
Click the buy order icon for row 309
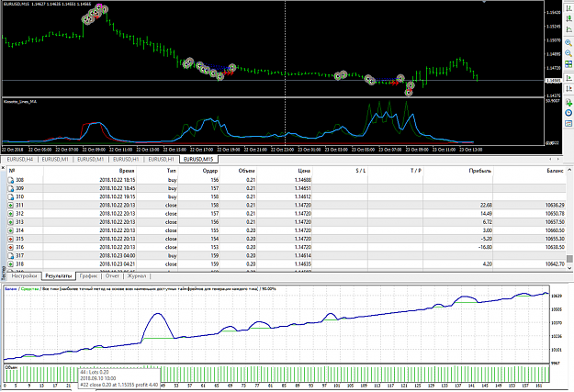pos(11,188)
